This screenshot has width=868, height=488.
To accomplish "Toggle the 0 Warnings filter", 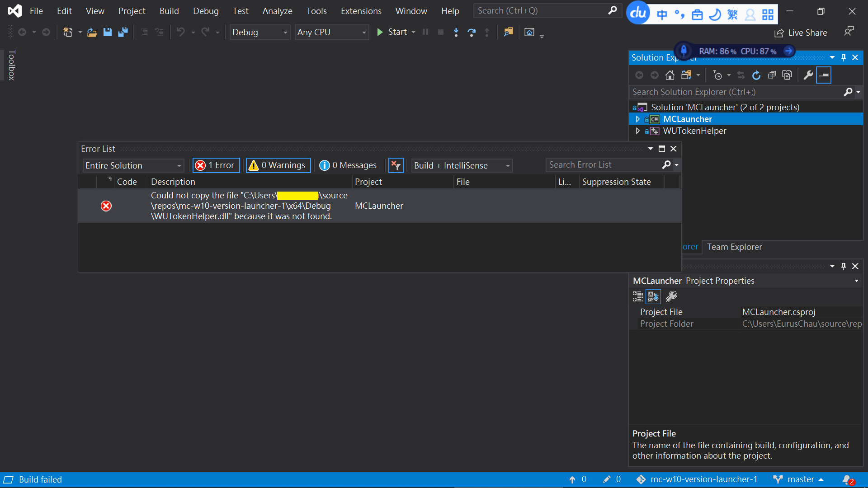I will point(278,165).
